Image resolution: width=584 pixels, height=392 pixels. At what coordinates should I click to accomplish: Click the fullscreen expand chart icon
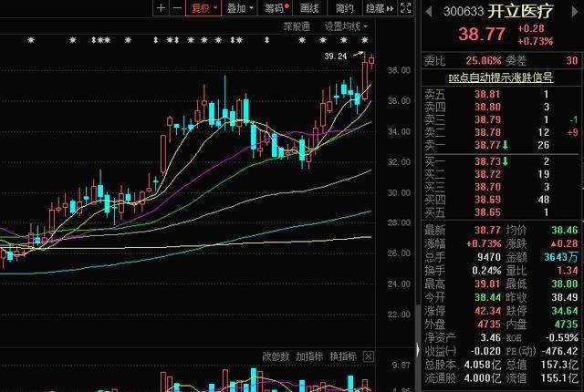(406, 8)
